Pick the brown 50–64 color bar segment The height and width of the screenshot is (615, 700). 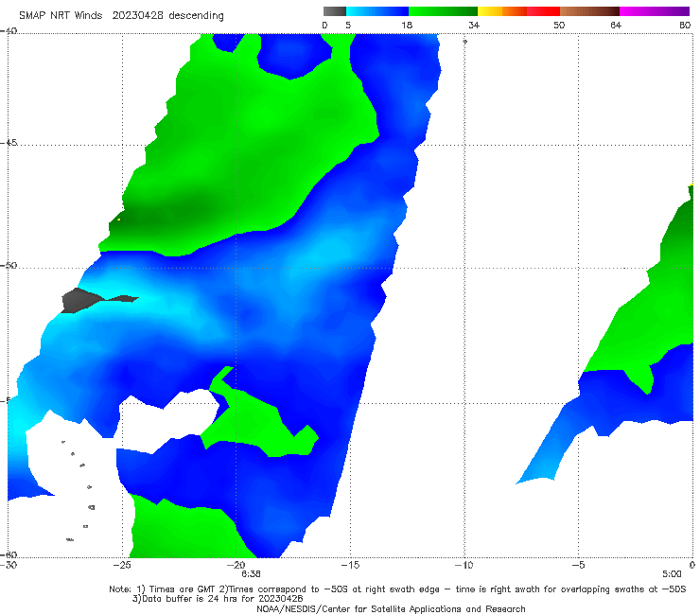pyautogui.click(x=589, y=11)
